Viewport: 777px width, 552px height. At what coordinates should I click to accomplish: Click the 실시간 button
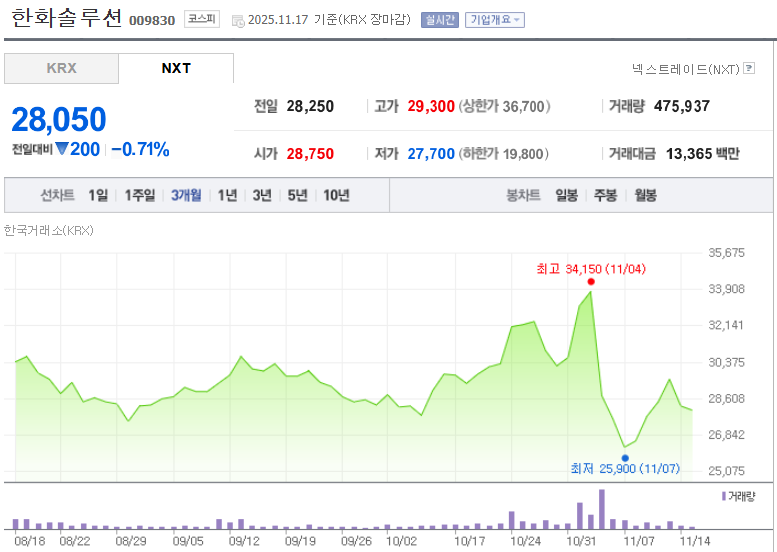440,20
